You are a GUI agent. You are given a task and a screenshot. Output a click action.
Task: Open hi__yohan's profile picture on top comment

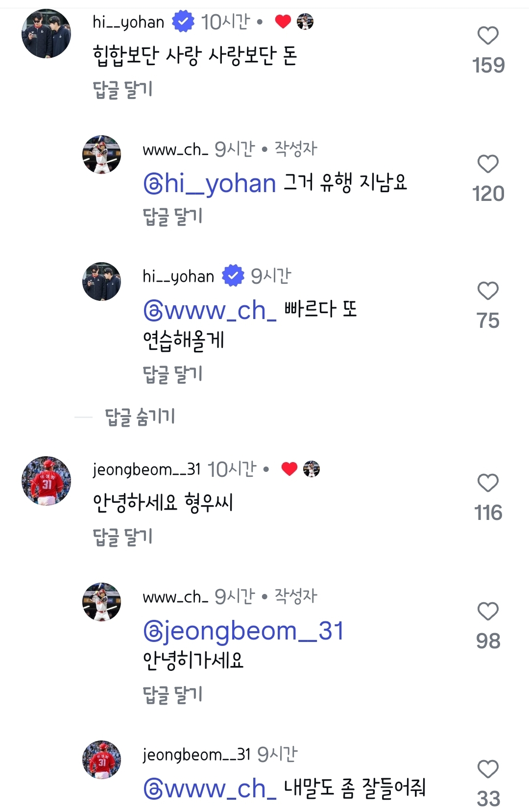47,34
